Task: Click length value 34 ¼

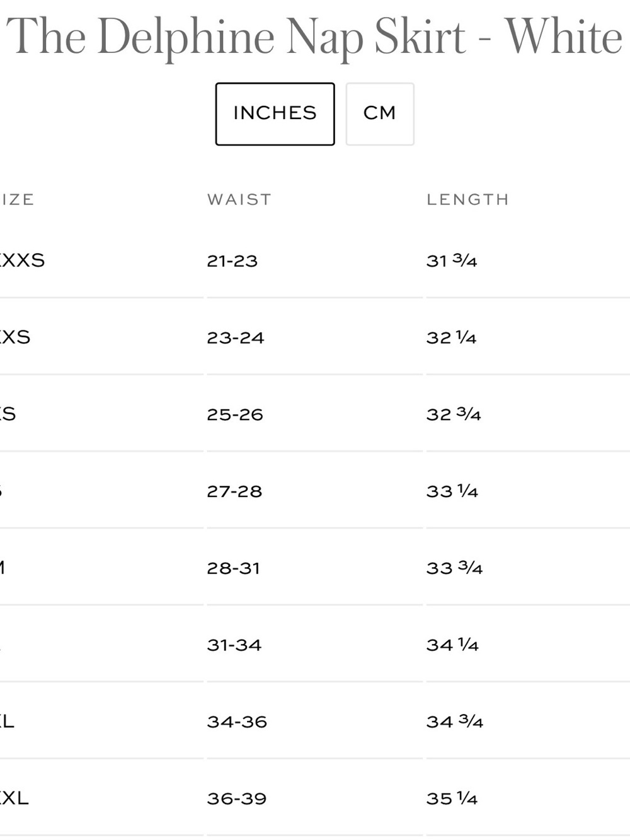Action: (453, 645)
